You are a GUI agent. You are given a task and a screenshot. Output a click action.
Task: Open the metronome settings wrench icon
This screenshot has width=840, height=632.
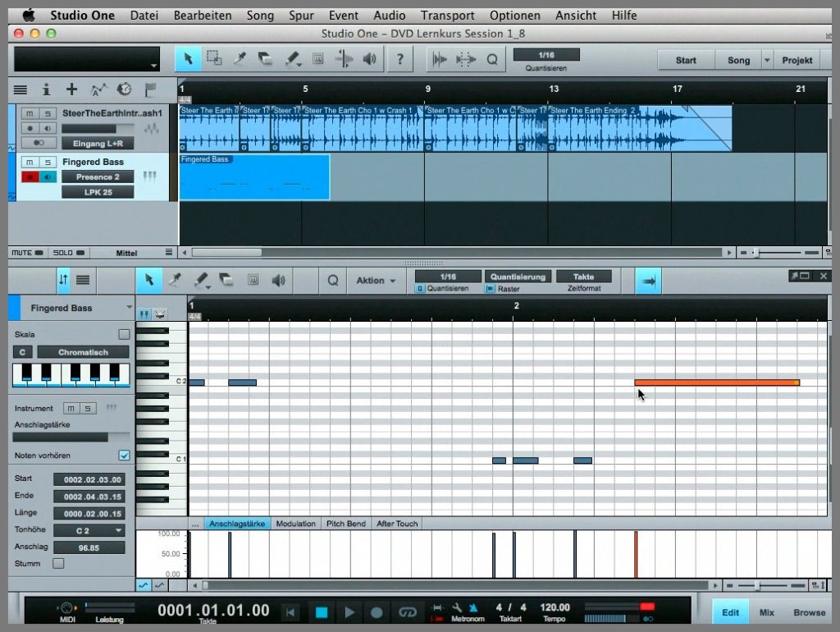[457, 607]
